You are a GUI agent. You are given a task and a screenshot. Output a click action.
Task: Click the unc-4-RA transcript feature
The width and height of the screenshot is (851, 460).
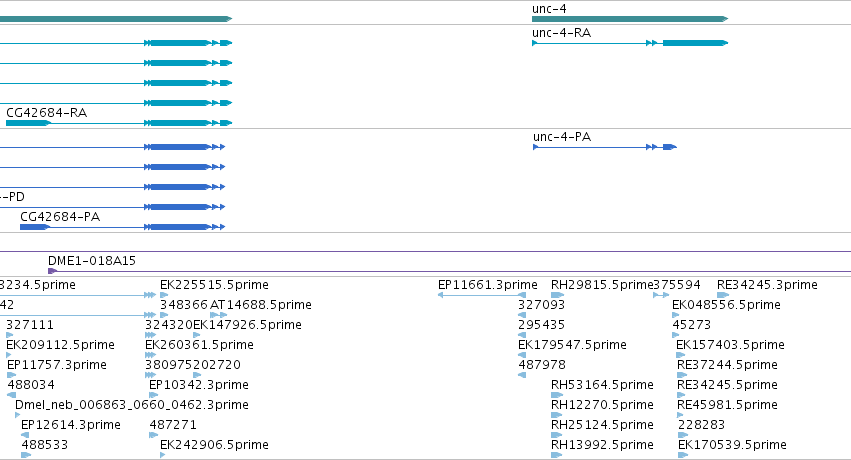point(630,43)
